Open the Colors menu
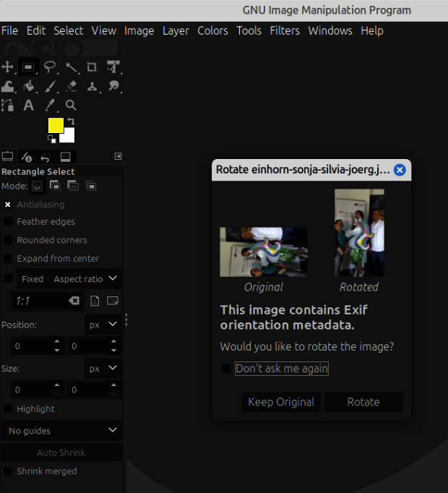 (x=212, y=31)
